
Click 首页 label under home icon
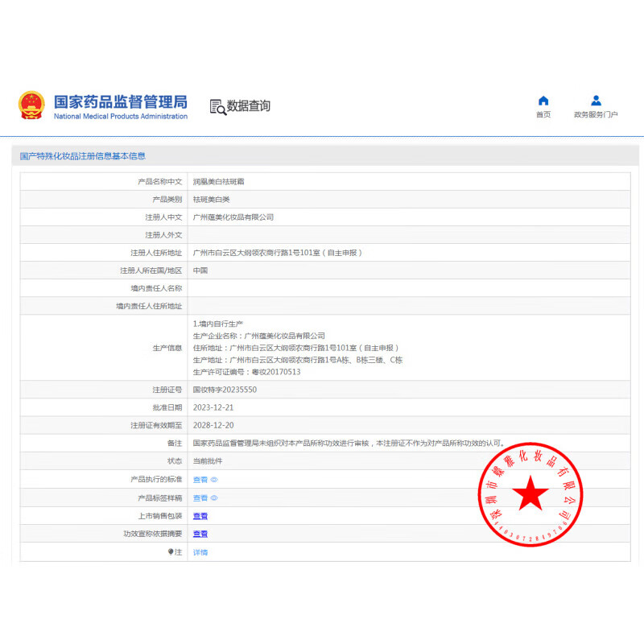tap(543, 114)
